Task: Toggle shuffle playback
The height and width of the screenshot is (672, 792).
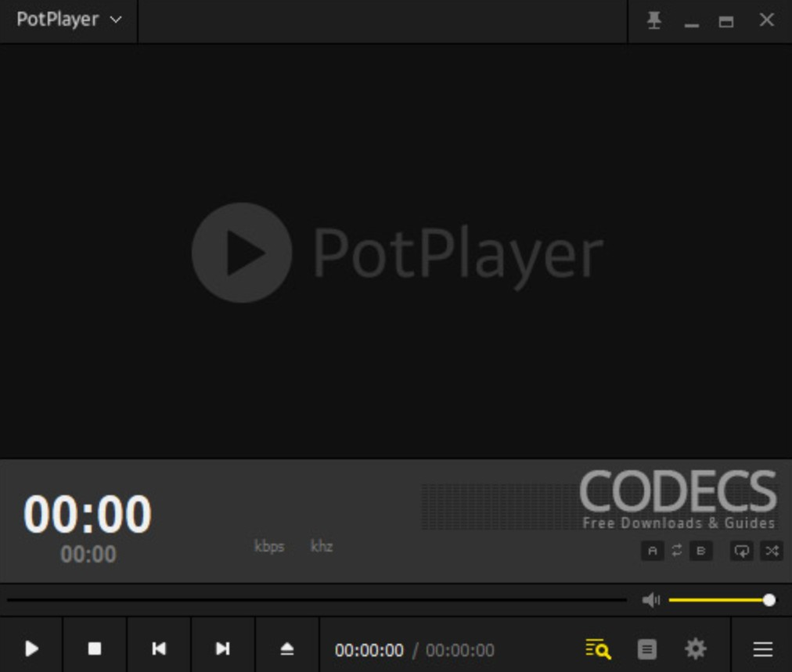Action: tap(772, 551)
